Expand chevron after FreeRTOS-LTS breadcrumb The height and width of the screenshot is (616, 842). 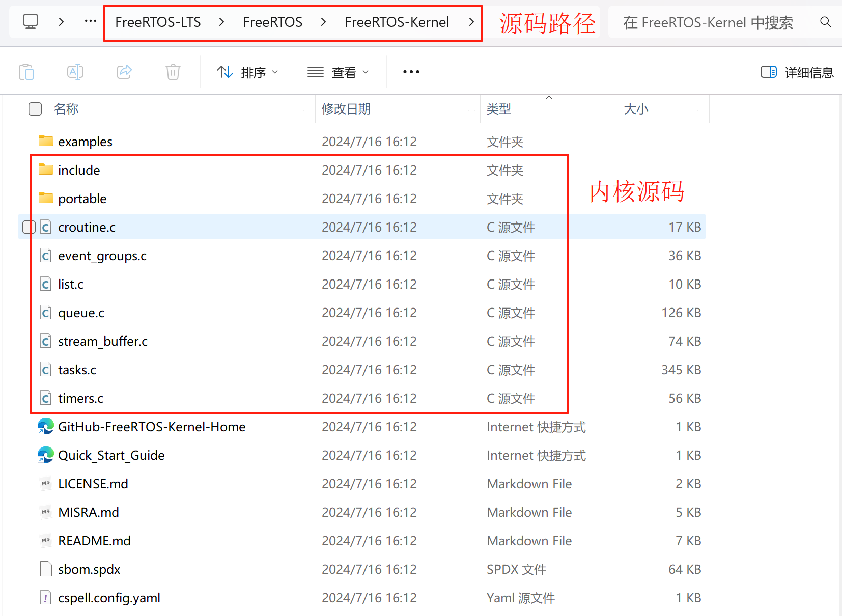[221, 22]
